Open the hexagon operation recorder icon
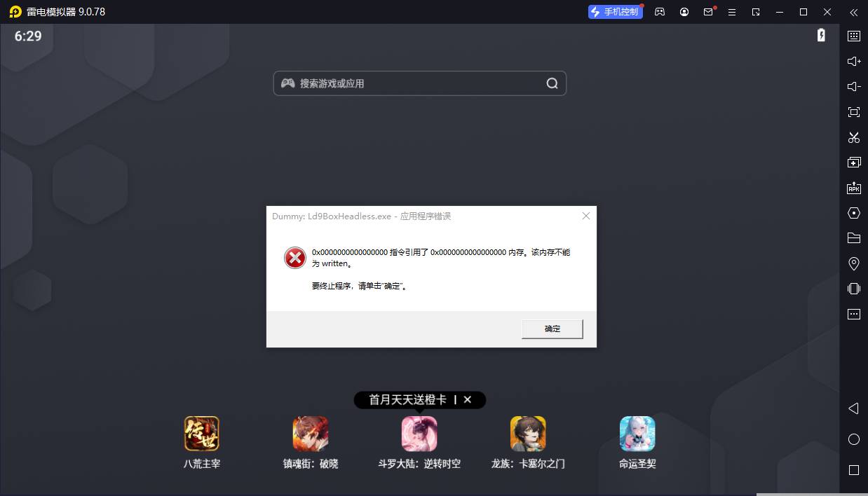The height and width of the screenshot is (496, 868). coord(854,213)
